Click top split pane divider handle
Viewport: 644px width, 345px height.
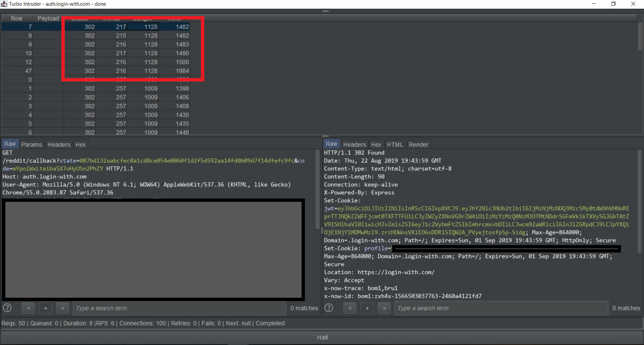(x=325, y=11)
